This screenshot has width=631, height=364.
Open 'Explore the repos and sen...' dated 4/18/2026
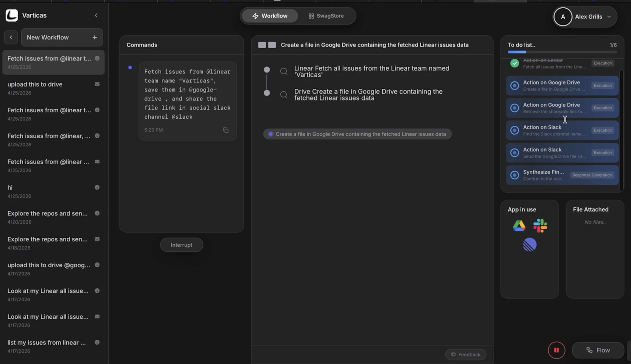pyautogui.click(x=53, y=243)
